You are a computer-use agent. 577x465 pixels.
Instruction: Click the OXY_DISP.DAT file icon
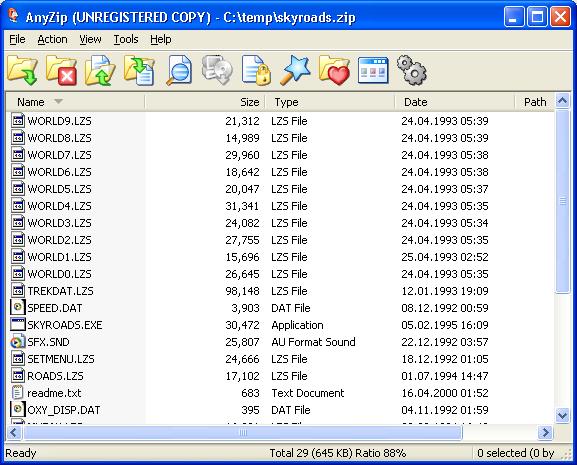click(18, 409)
